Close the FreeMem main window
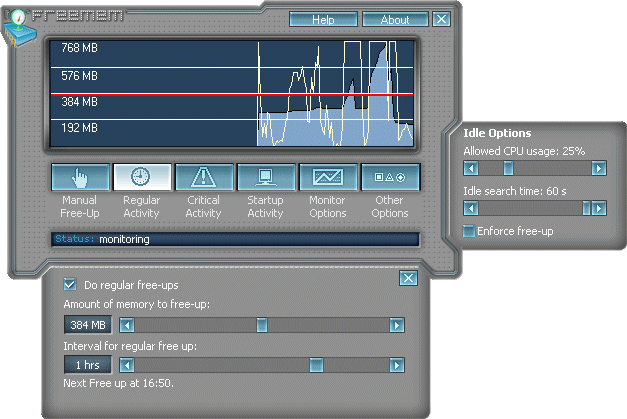 [441, 19]
